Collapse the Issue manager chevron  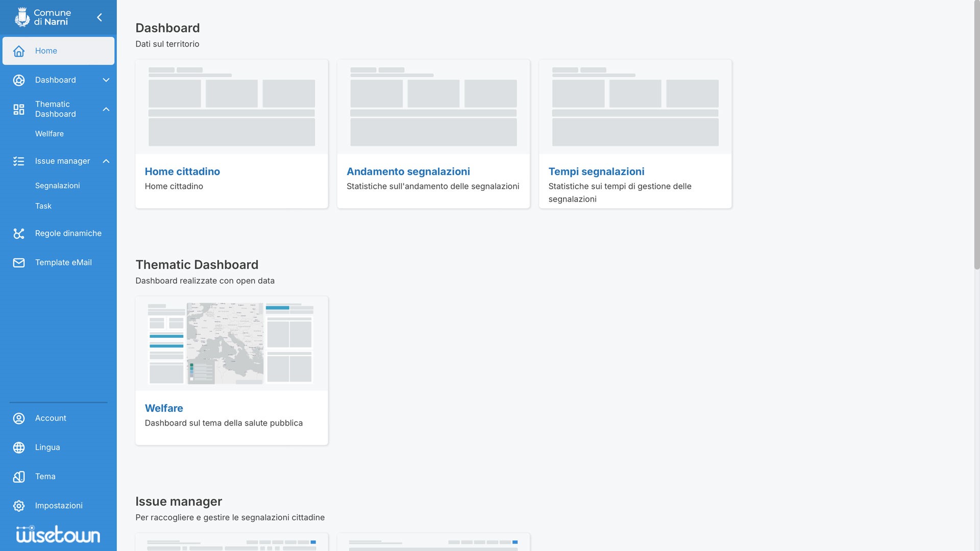point(106,161)
